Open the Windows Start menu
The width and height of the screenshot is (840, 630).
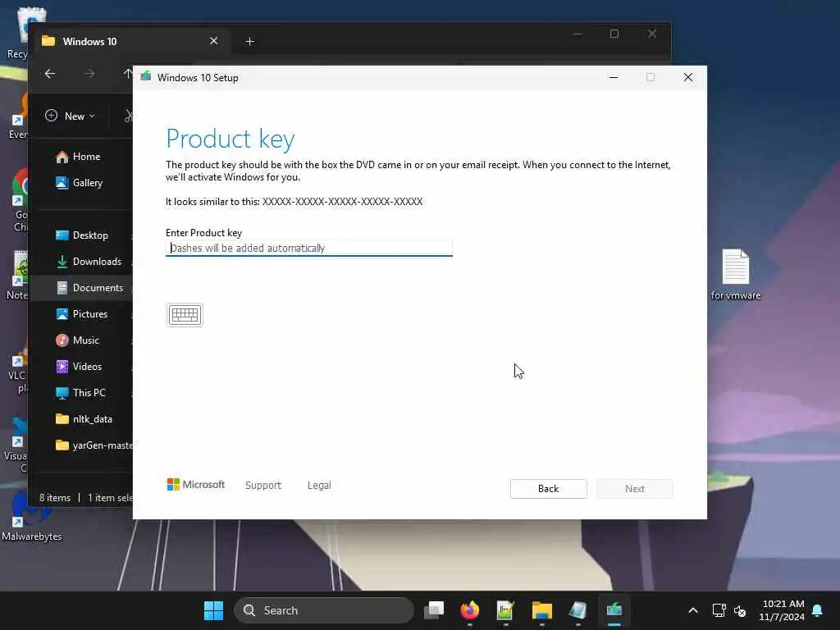tap(214, 610)
